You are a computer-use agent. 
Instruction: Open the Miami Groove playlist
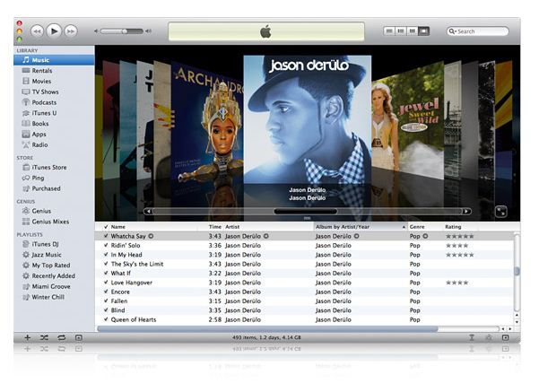click(54, 286)
